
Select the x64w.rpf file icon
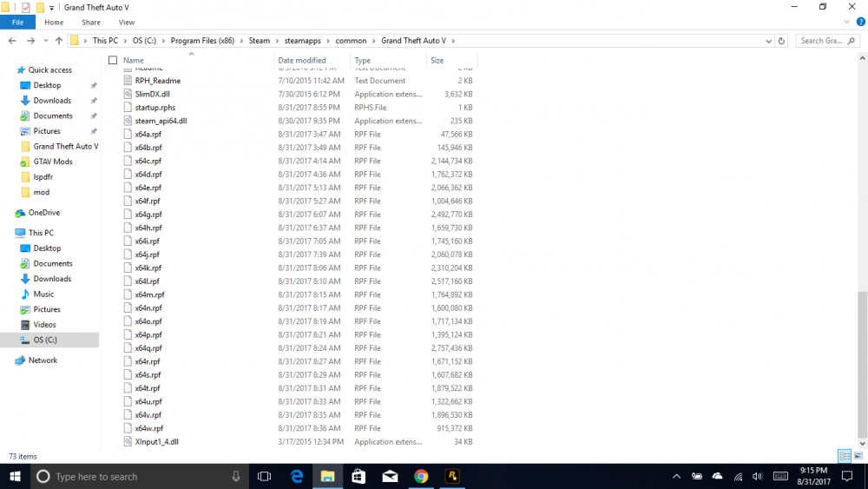tap(128, 428)
